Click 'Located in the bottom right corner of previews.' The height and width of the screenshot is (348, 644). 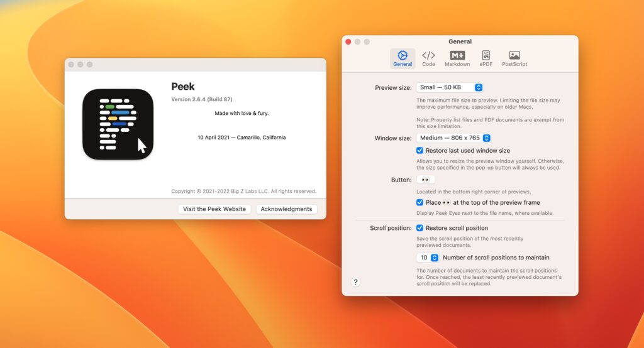tap(474, 192)
